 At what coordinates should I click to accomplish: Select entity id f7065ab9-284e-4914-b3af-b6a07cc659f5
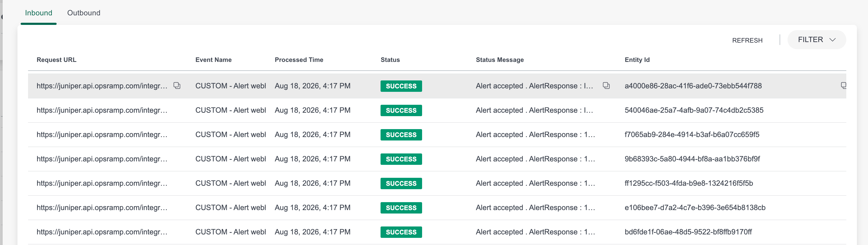click(x=692, y=134)
